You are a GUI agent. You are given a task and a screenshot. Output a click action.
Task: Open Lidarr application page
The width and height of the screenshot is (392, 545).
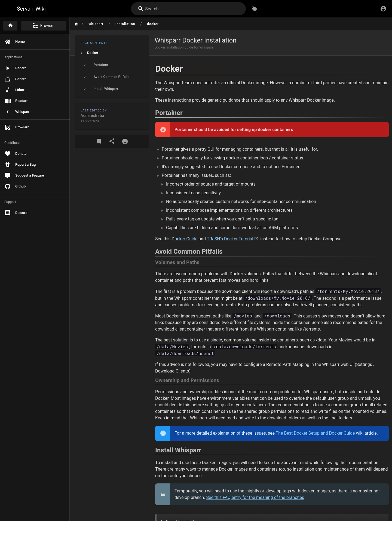coord(35,90)
